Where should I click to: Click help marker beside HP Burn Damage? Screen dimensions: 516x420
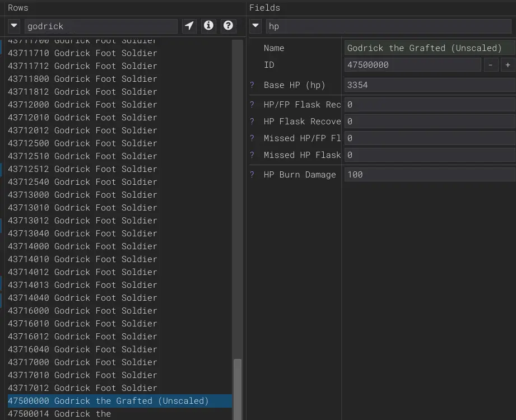click(x=252, y=175)
